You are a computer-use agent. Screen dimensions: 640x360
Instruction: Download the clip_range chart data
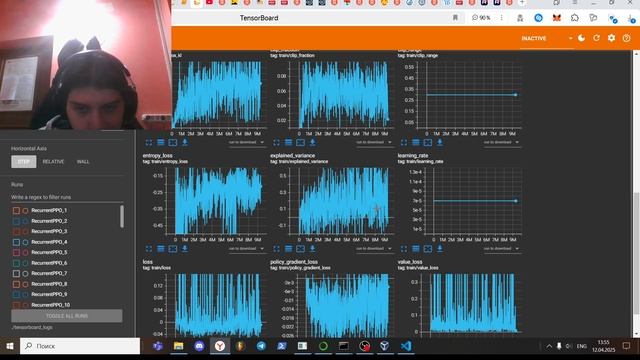tap(440, 142)
